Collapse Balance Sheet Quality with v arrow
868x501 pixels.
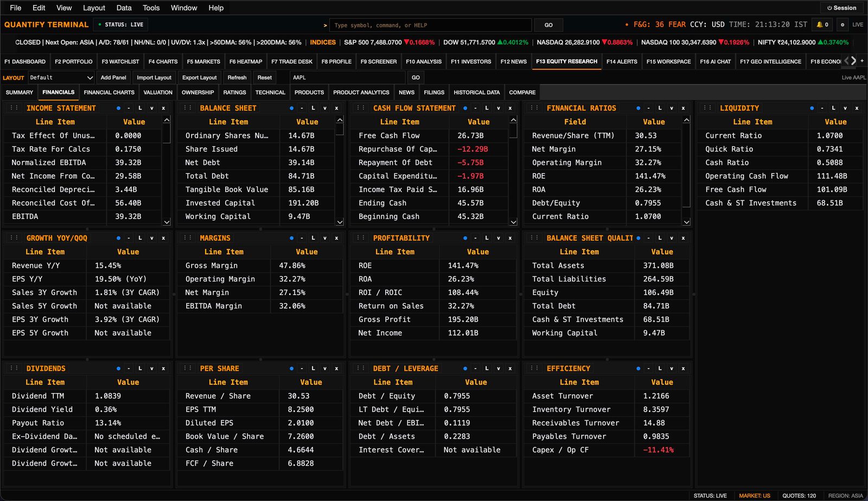(x=672, y=238)
